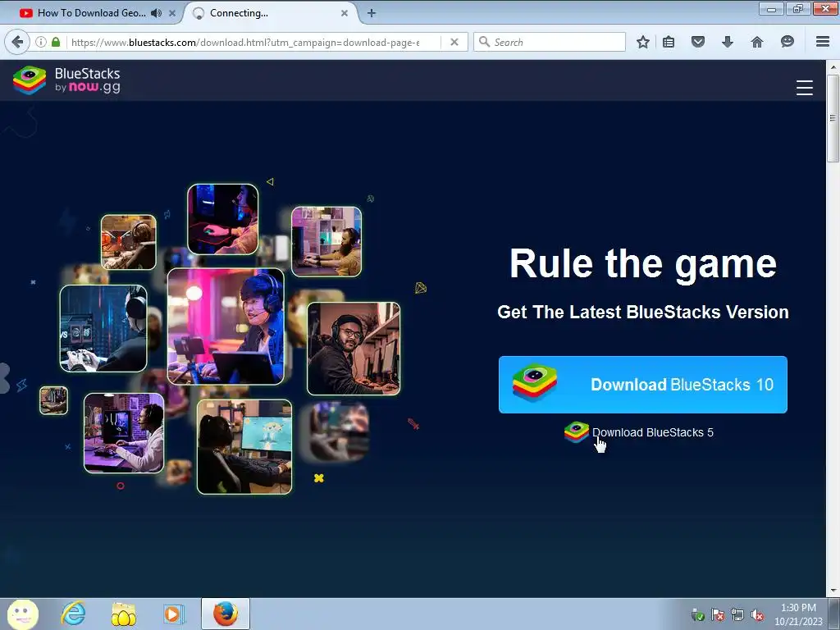The image size is (840, 630).
Task: Mute the YouTube tab speaker icon
Action: (x=156, y=13)
